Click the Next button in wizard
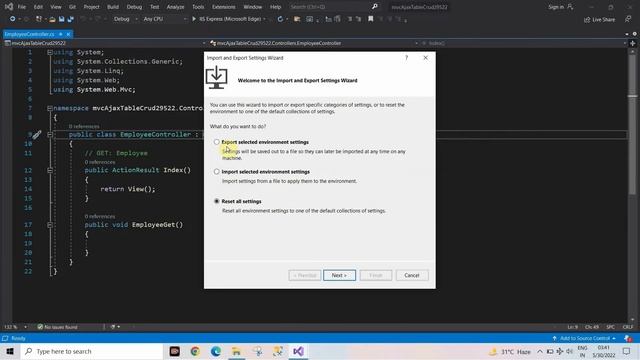The height and width of the screenshot is (360, 640). click(x=339, y=275)
